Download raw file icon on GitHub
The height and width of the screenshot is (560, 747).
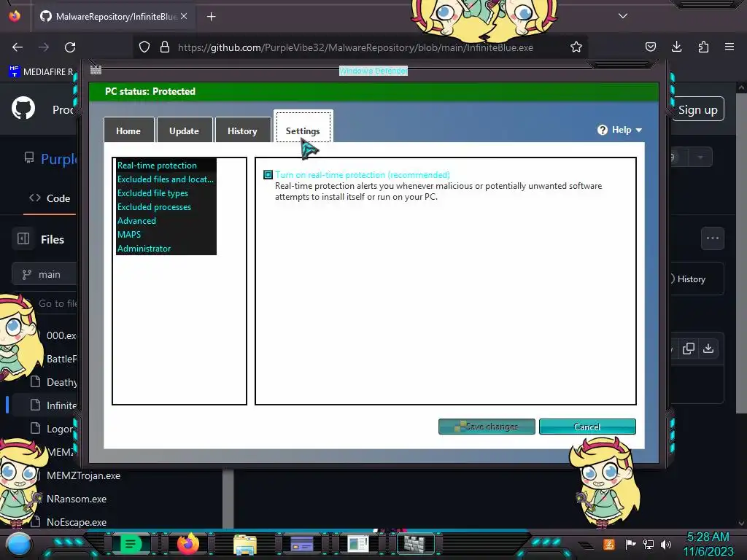(x=708, y=348)
